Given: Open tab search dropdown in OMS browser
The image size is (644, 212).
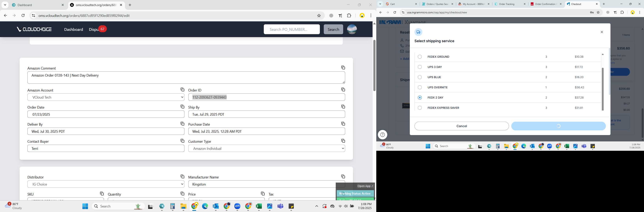Looking at the screenshot, I should coord(5,5).
